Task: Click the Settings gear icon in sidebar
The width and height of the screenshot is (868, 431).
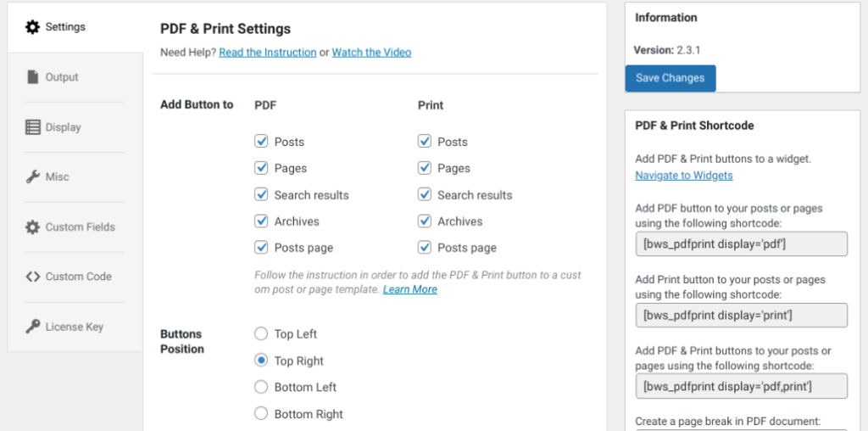Action: pyautogui.click(x=33, y=27)
